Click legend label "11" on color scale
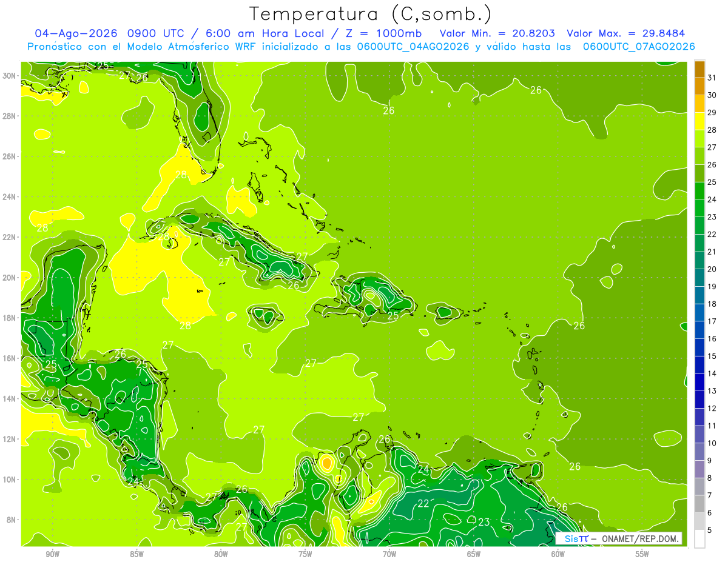Image resolution: width=728 pixels, height=562 pixels. point(712,426)
